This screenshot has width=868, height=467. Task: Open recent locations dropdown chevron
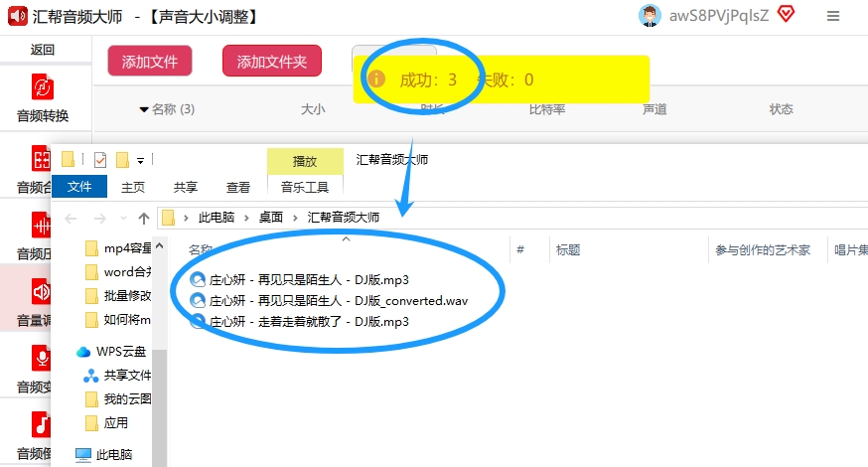point(123,219)
